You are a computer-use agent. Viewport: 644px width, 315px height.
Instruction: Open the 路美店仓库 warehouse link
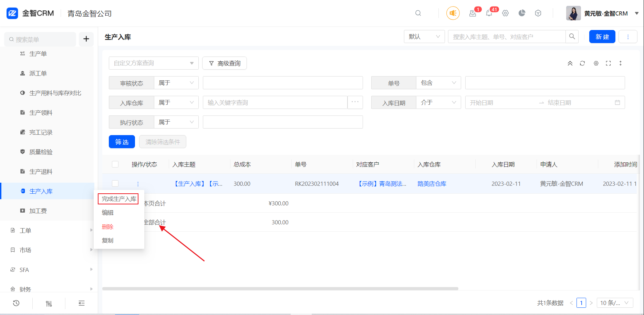(x=432, y=184)
